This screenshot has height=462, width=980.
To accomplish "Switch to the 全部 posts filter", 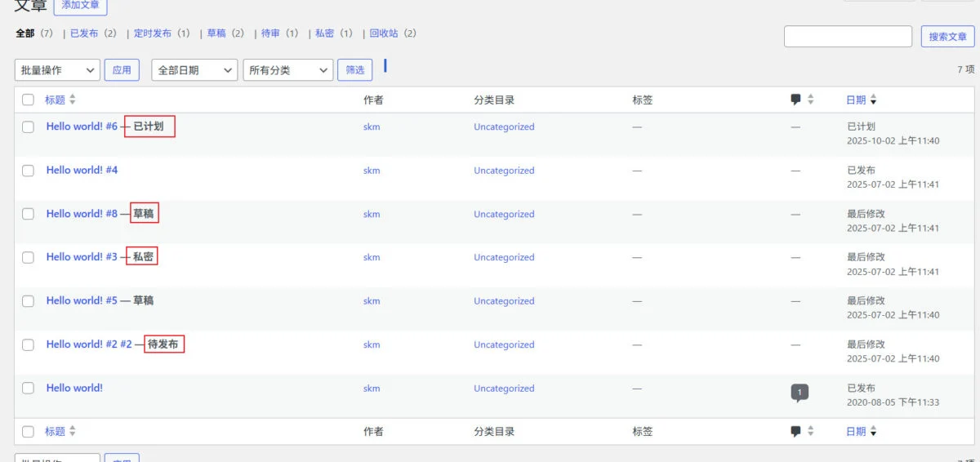I will (x=24, y=33).
